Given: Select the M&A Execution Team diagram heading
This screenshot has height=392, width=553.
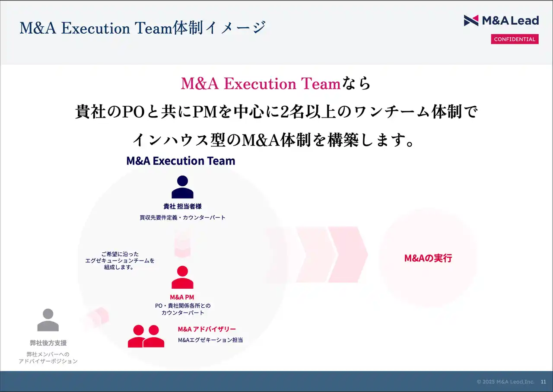Looking at the screenshot, I should coord(181,161).
